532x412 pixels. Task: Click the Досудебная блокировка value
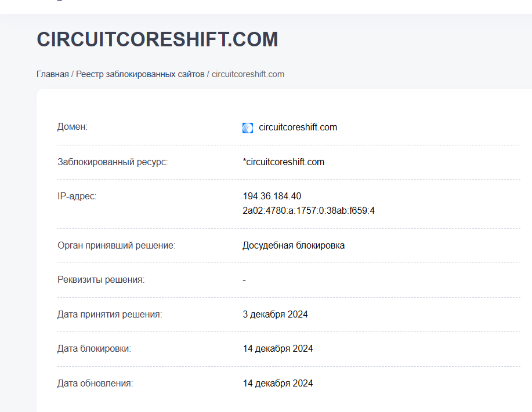click(294, 245)
